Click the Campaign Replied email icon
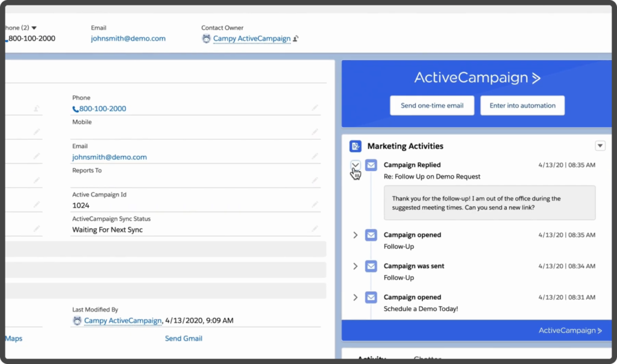Viewport: 617px width, 364px height. [371, 165]
